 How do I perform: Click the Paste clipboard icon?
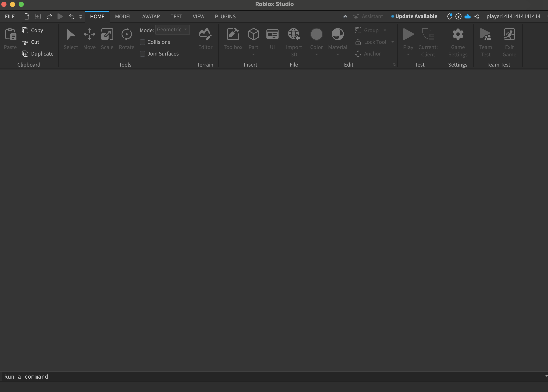coord(10,34)
